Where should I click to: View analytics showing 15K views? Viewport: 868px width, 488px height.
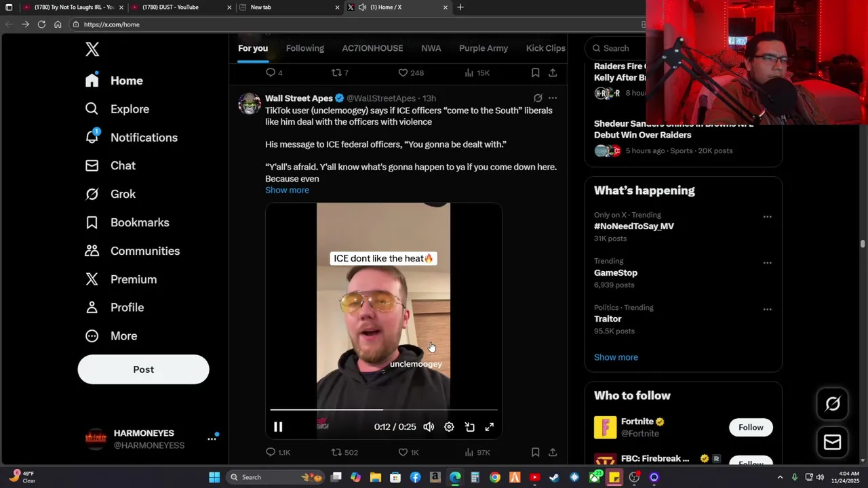coord(477,73)
